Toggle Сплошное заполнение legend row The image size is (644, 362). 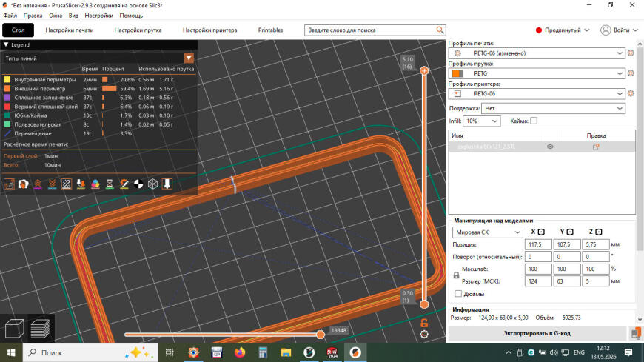click(98, 98)
